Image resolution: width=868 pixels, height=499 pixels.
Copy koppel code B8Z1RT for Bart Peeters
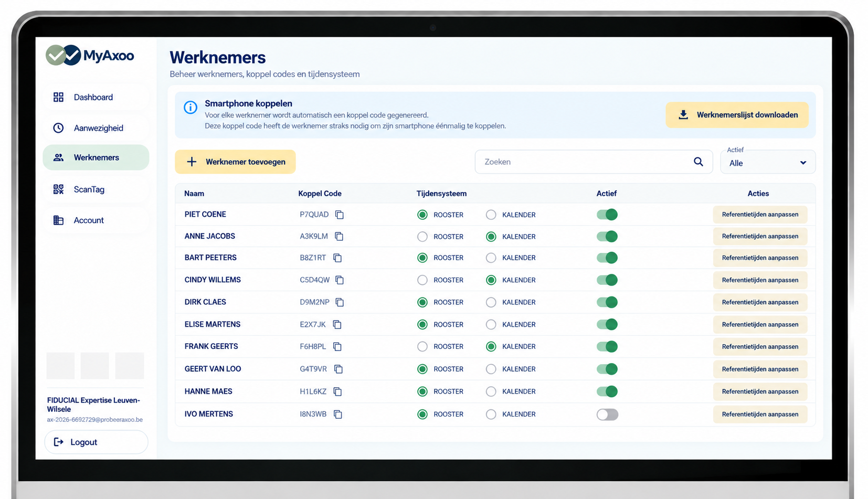337,258
